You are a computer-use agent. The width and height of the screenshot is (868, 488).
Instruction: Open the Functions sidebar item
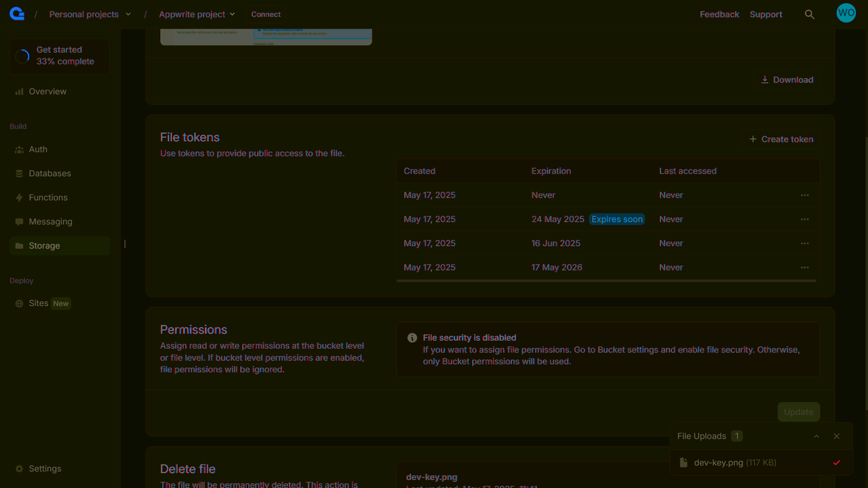click(x=47, y=198)
